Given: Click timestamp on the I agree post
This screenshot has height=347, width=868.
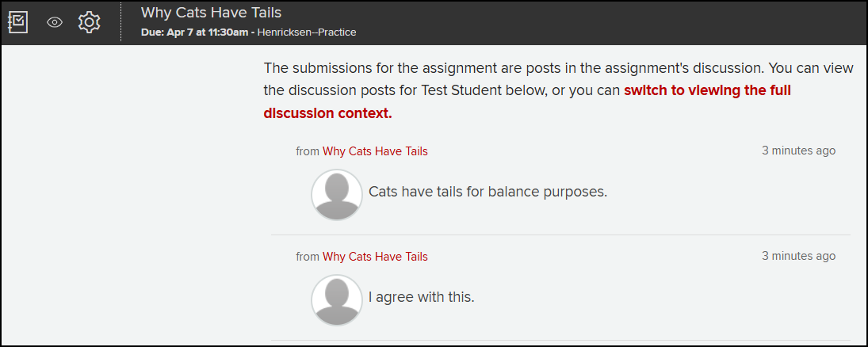Looking at the screenshot, I should (799, 256).
